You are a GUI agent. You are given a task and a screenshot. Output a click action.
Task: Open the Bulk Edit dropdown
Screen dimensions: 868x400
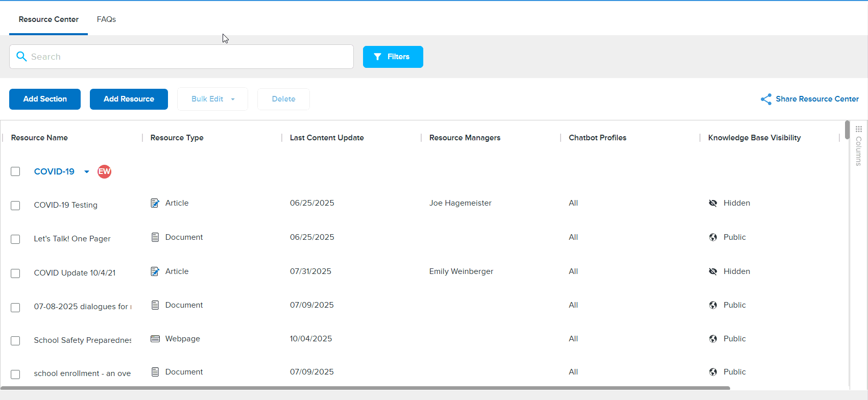[x=212, y=99]
